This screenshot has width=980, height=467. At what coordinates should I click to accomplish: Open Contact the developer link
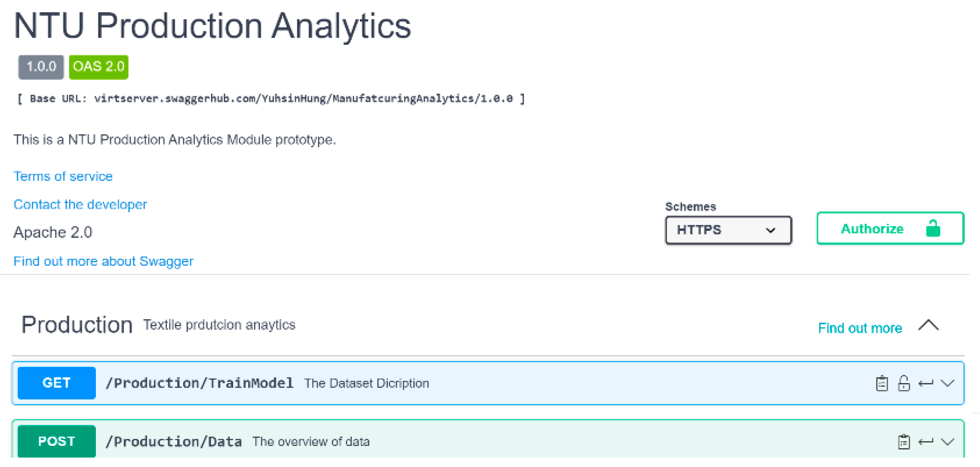(80, 205)
